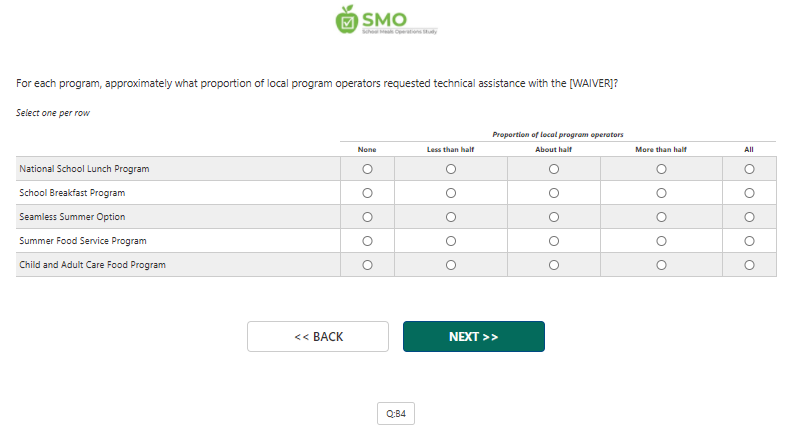Select Less than half for School Breakfast Program
Screen dimensions: 797x438
coord(451,193)
